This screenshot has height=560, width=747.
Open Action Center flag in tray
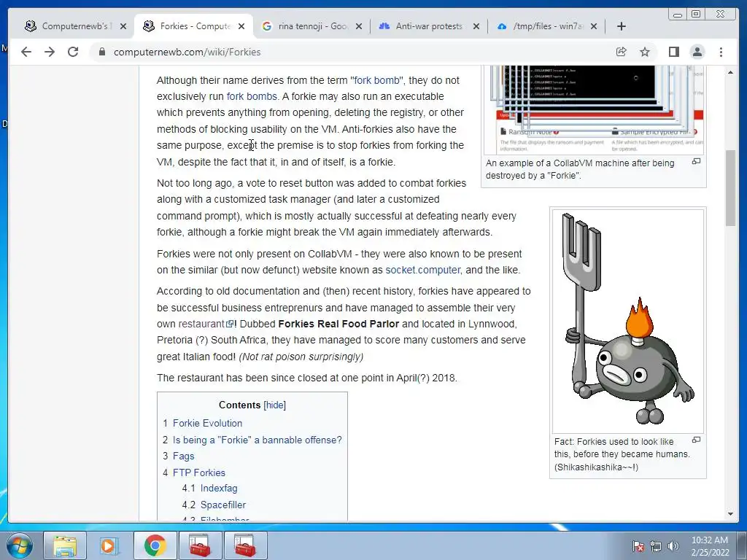tap(638, 546)
